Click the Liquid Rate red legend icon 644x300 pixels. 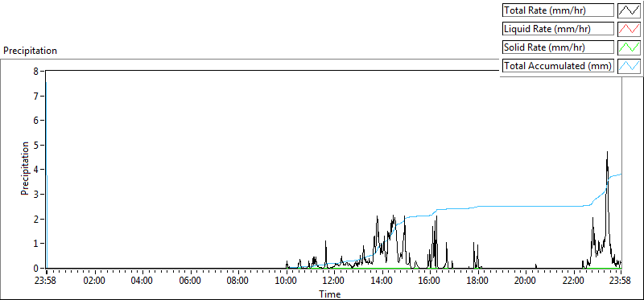(x=630, y=29)
